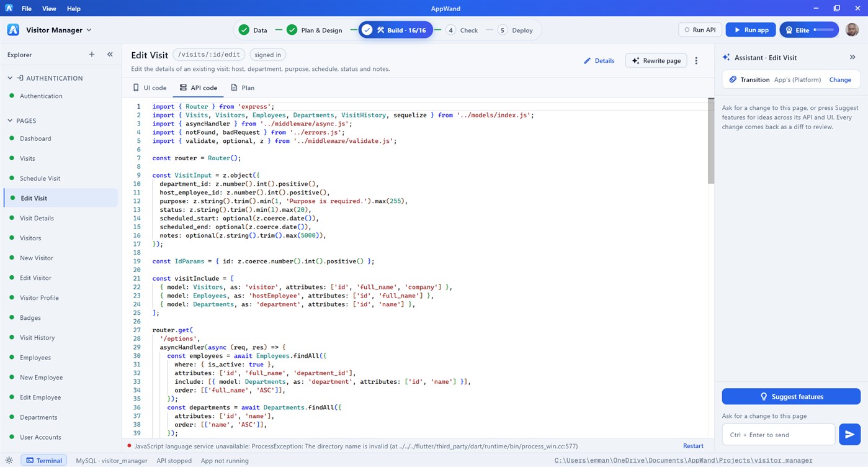868x467 pixels.
Task: Open the Visitor Manager project dropdown
Action: click(58, 30)
